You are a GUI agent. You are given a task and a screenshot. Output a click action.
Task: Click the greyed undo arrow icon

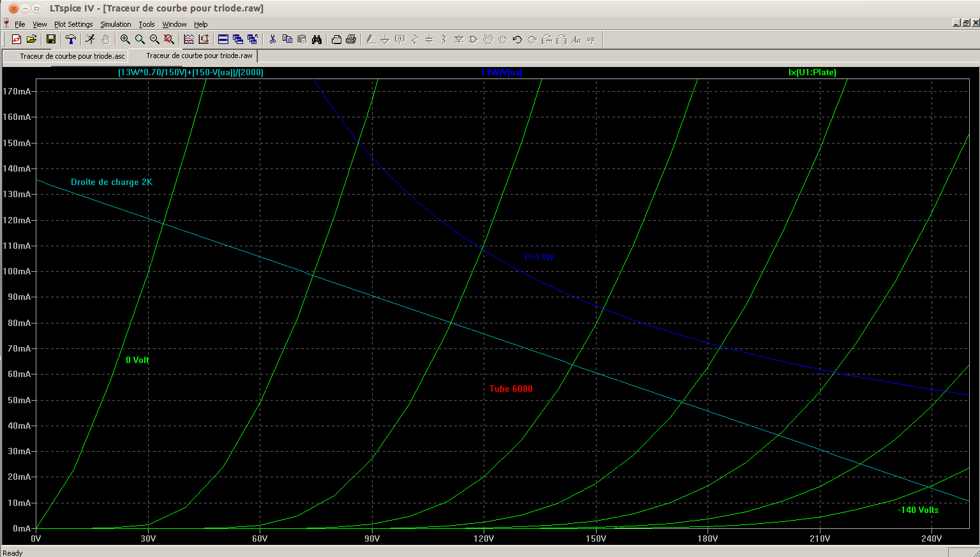[517, 40]
